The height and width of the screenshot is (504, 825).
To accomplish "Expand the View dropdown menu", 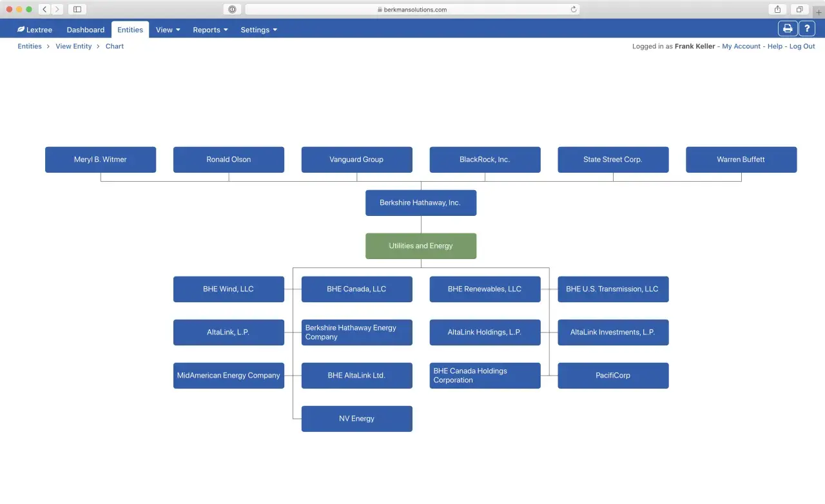I will [168, 30].
